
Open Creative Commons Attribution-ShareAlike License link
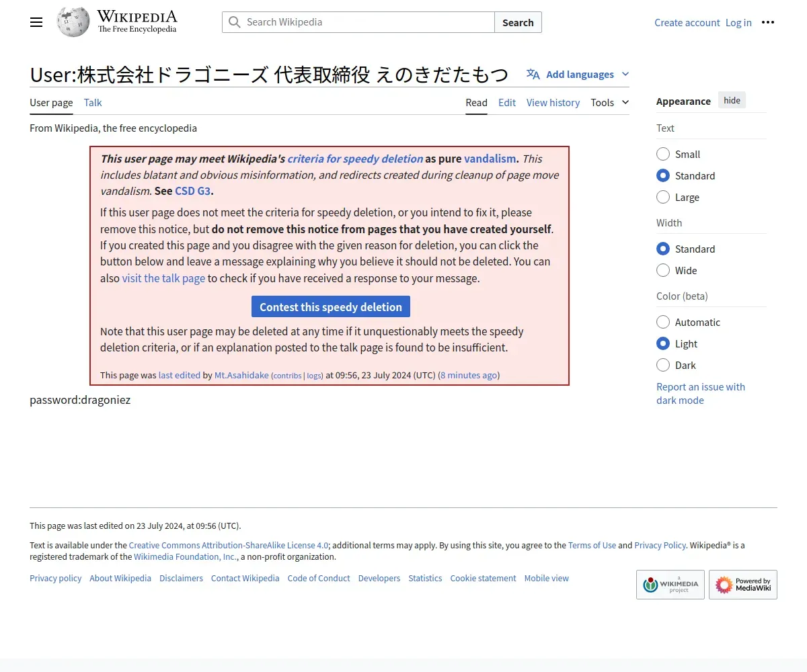click(229, 546)
